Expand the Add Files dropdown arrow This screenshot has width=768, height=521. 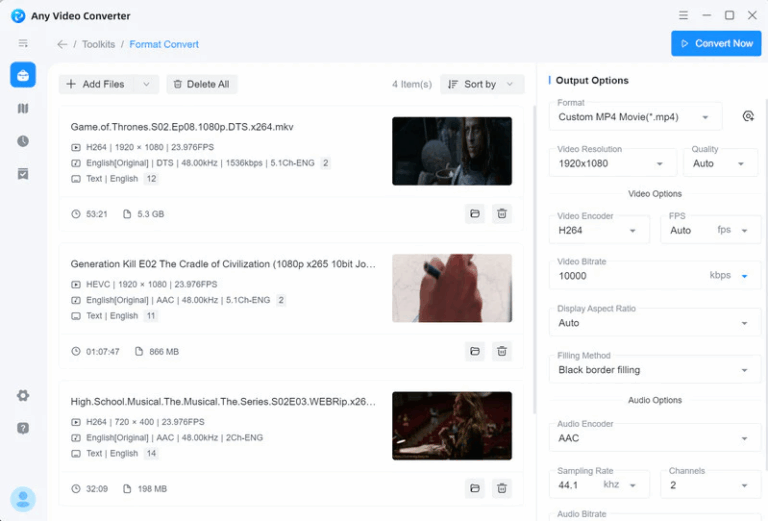(x=146, y=84)
